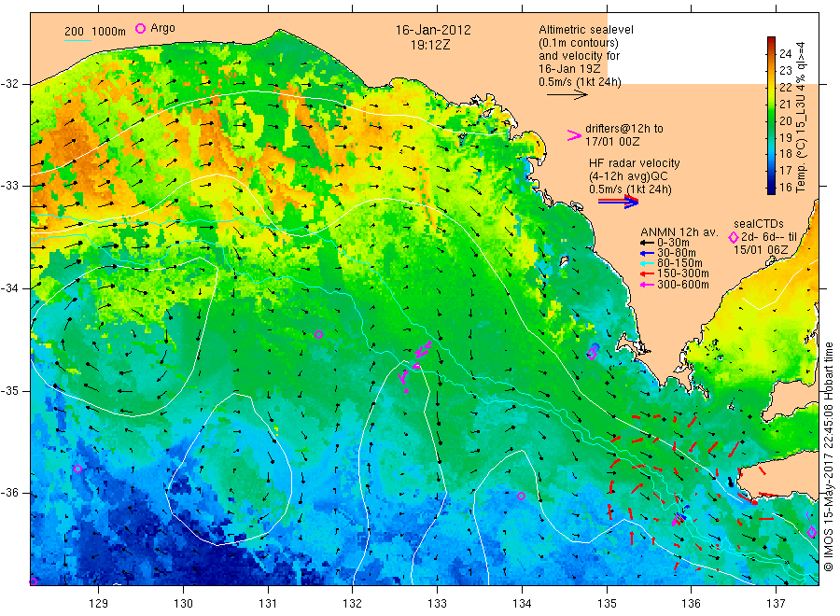Image resolution: width=840 pixels, height=616 pixels.
Task: Select the black altimetric velocity reference arrow
Action: (x=567, y=95)
